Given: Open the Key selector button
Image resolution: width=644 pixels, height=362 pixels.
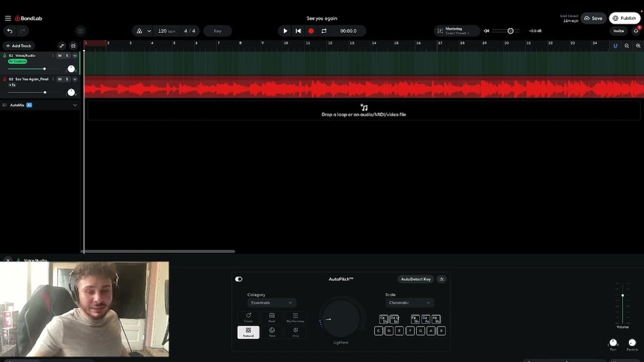Looking at the screenshot, I should pyautogui.click(x=218, y=31).
